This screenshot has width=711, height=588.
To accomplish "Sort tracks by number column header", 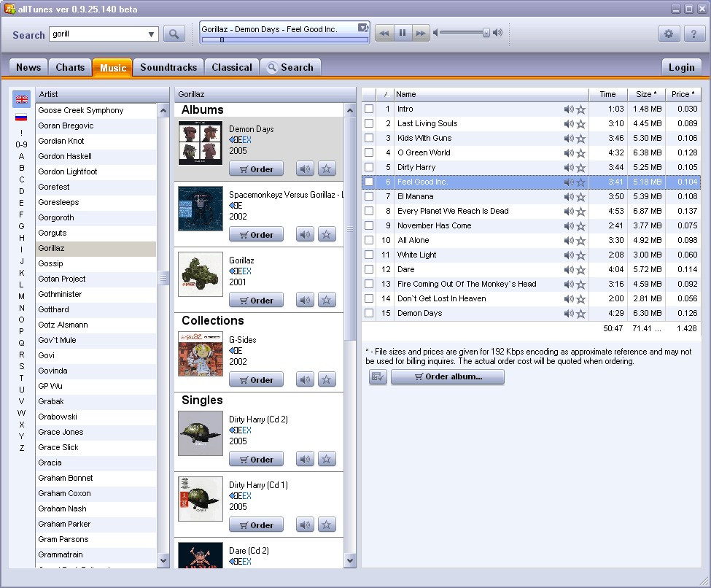I will pyautogui.click(x=384, y=94).
